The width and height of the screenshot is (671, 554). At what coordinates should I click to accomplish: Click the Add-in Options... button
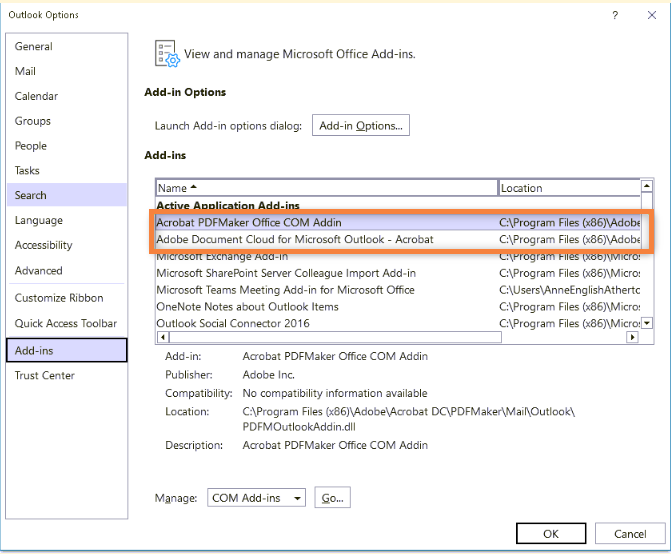pyautogui.click(x=361, y=125)
